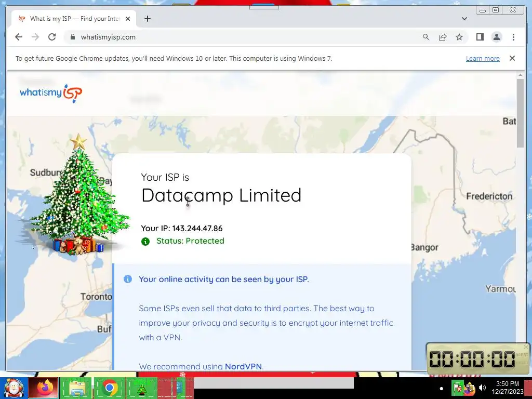Open File Explorer from the taskbar
The width and height of the screenshot is (532, 399).
(77, 388)
